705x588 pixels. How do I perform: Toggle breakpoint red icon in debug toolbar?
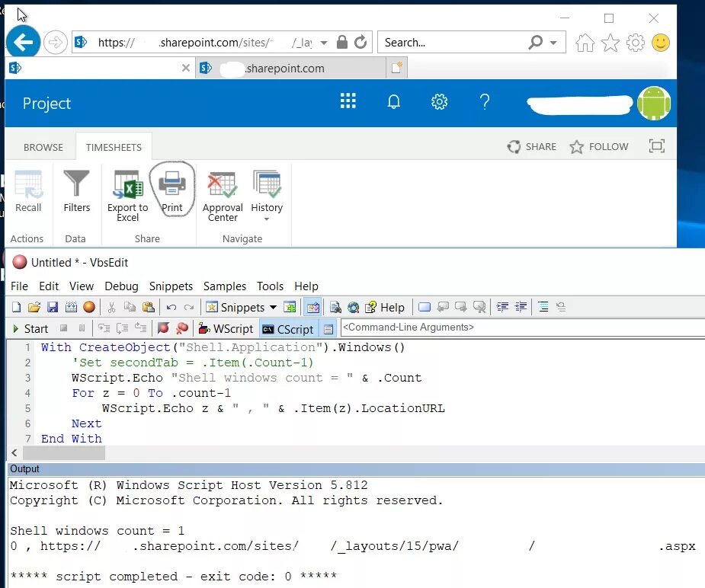click(163, 328)
